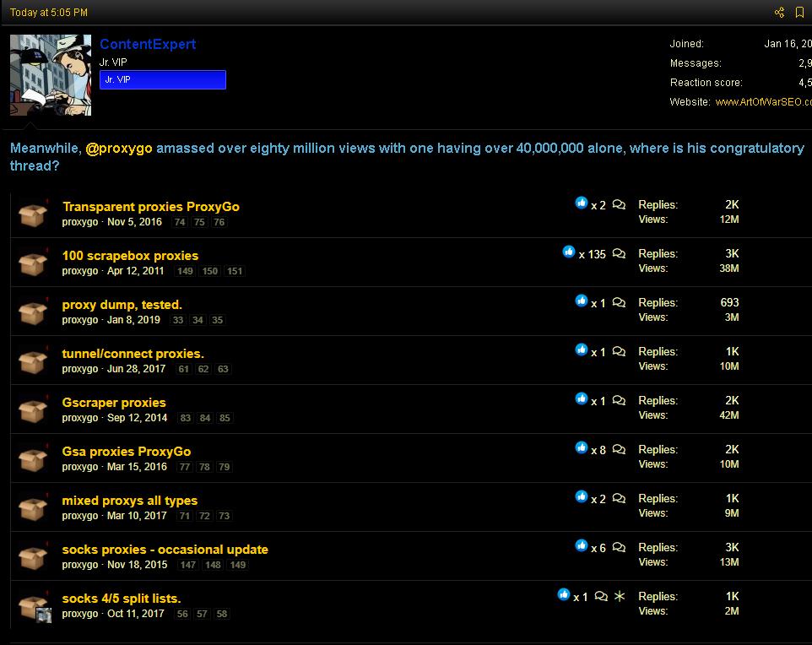Click the bookmark icon in post header
812x645 pixels.
pos(799,13)
